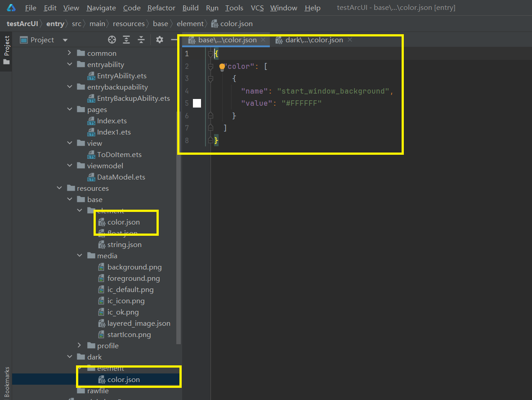The image size is (532, 400).
Task: Click the ic_ok.png file icon
Action: coord(101,312)
